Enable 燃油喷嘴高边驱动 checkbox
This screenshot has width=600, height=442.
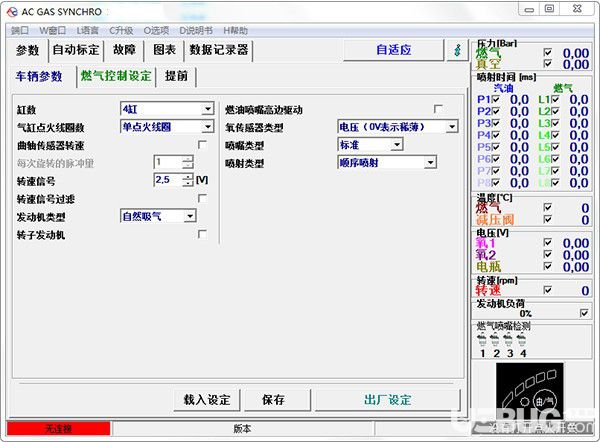click(x=438, y=109)
